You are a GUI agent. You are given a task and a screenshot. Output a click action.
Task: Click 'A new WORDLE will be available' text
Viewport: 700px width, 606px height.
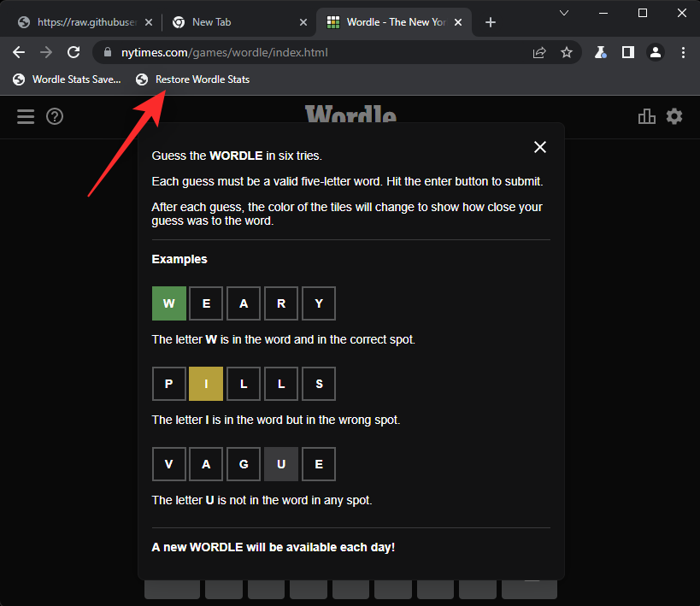click(x=274, y=547)
